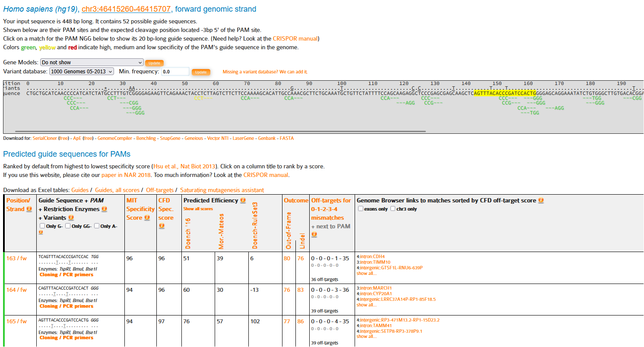This screenshot has height=347, width=644.
Task: Open Cloning / PCR primers for 163 / fw
Action: point(67,274)
